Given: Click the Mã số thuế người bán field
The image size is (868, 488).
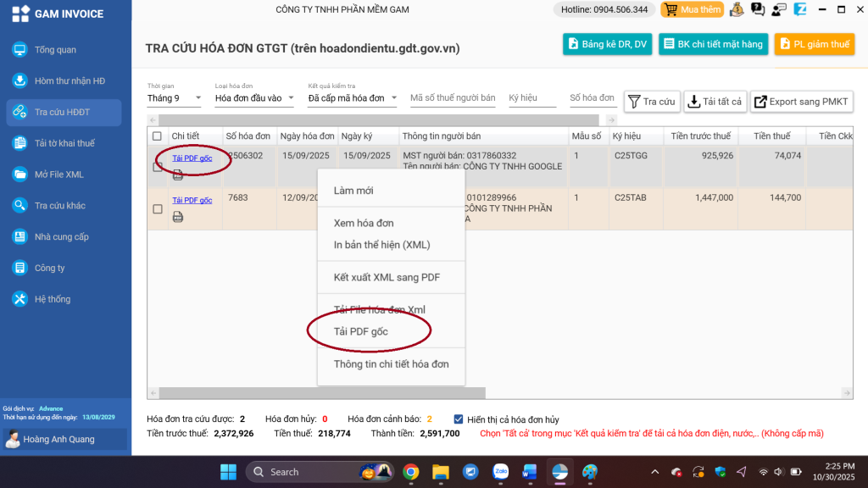Looking at the screenshot, I should click(x=453, y=98).
